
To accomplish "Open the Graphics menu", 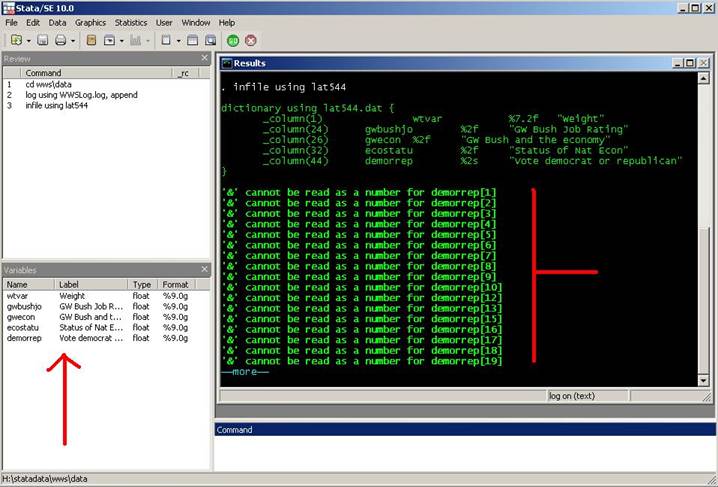I will point(90,22).
